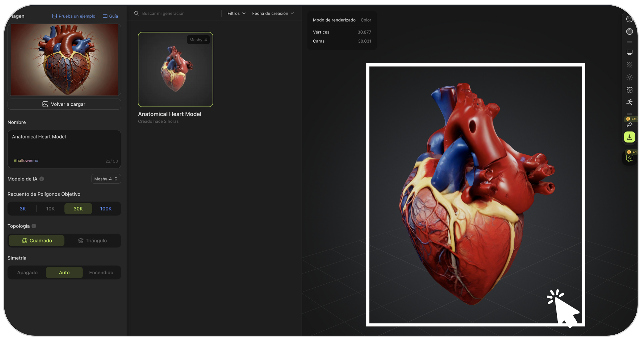Click the info icon beside Topología
Image resolution: width=644 pixels, height=340 pixels.
click(x=34, y=226)
